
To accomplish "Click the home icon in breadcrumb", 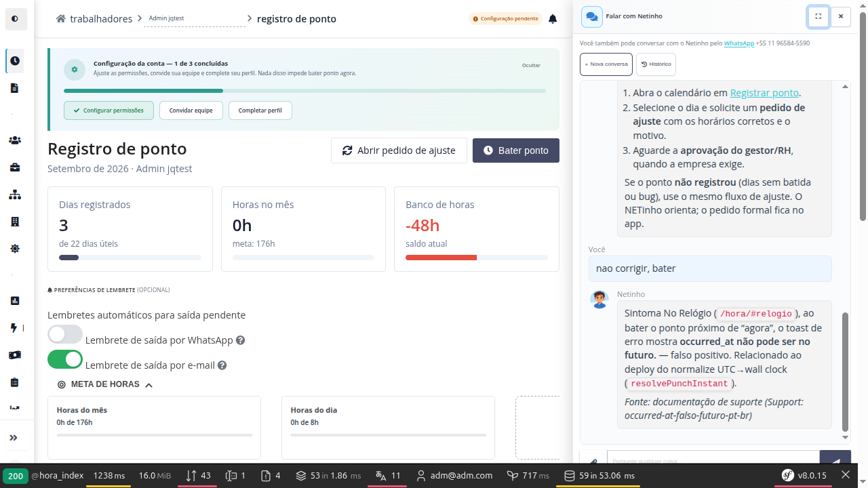I will point(61,19).
